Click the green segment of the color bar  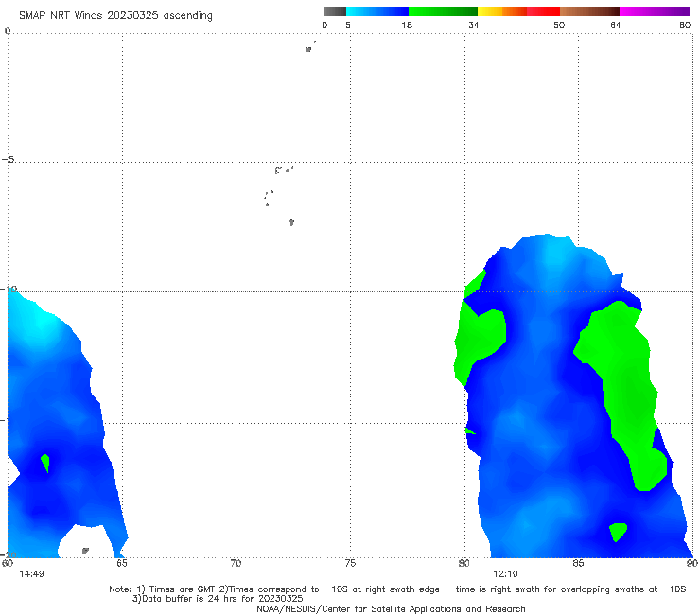(x=443, y=11)
